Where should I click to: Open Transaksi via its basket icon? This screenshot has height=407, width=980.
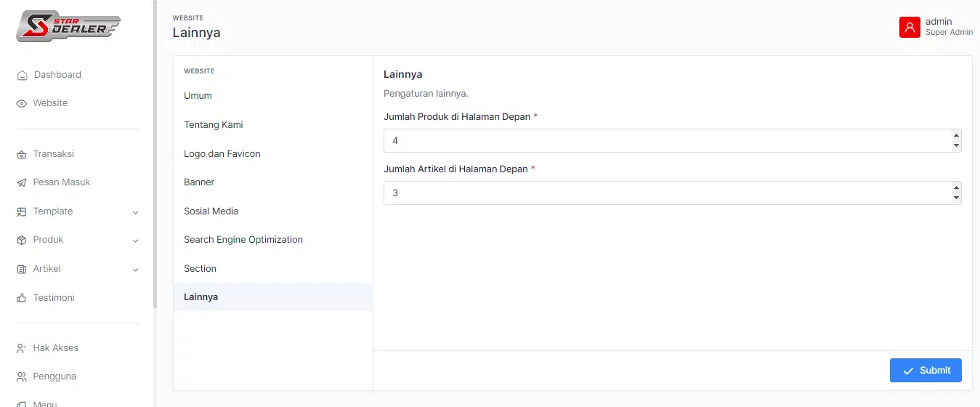22,154
